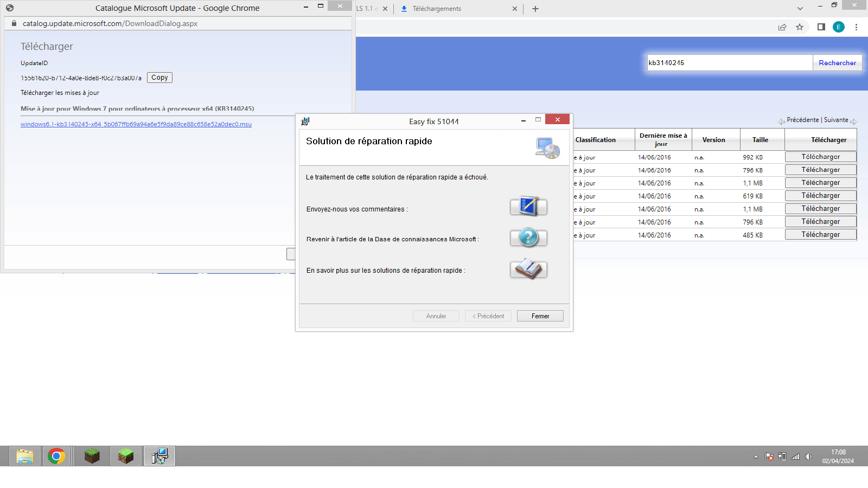This screenshot has height=488, width=868.
Task: Click the 'Solution de réparation rapide' heading
Action: click(x=369, y=141)
